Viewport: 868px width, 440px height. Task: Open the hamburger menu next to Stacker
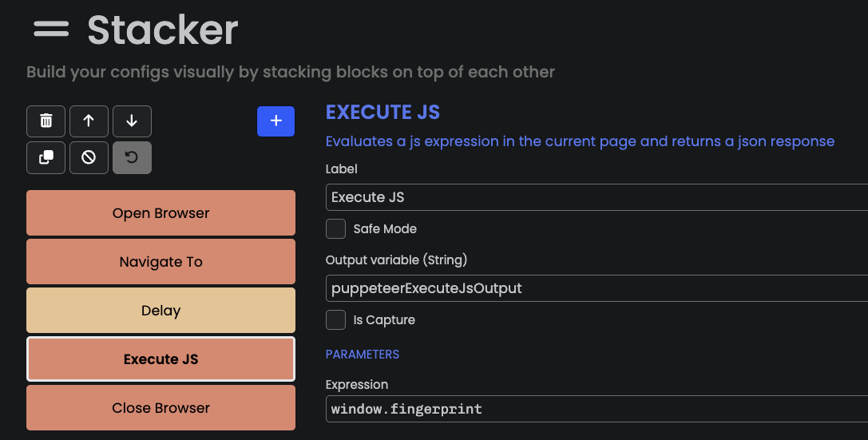tap(51, 29)
